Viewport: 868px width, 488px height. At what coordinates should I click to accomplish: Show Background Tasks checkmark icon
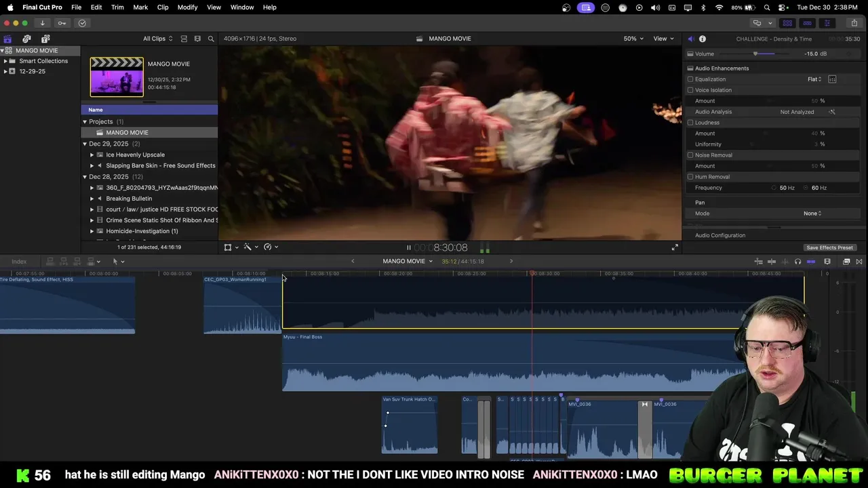click(82, 23)
